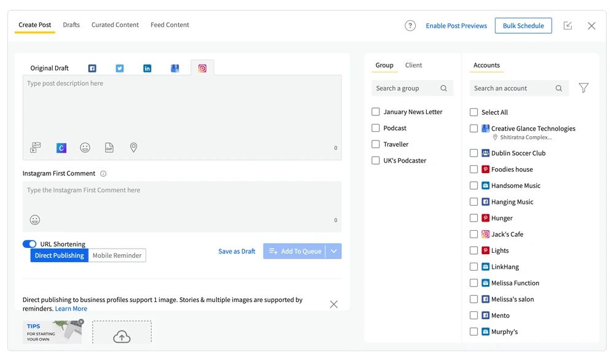Click the Learn More link
This screenshot has width=614, height=364.
(71, 308)
